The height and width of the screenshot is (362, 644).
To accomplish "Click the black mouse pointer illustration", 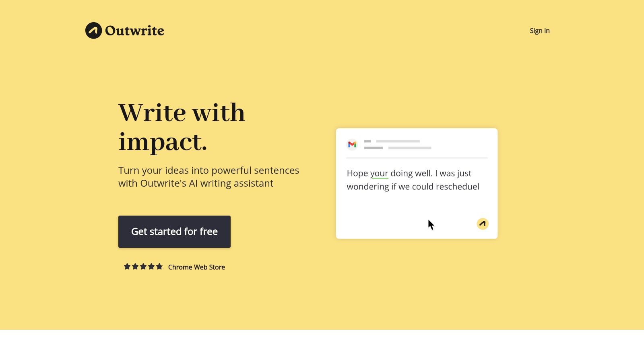I will (x=431, y=225).
